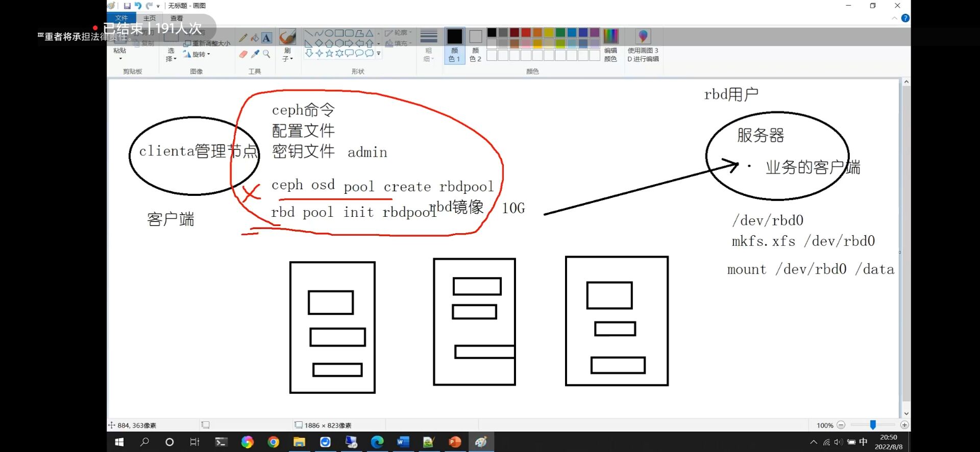The image size is (980, 452).
Task: Pick the yellow color swatch
Action: [549, 32]
